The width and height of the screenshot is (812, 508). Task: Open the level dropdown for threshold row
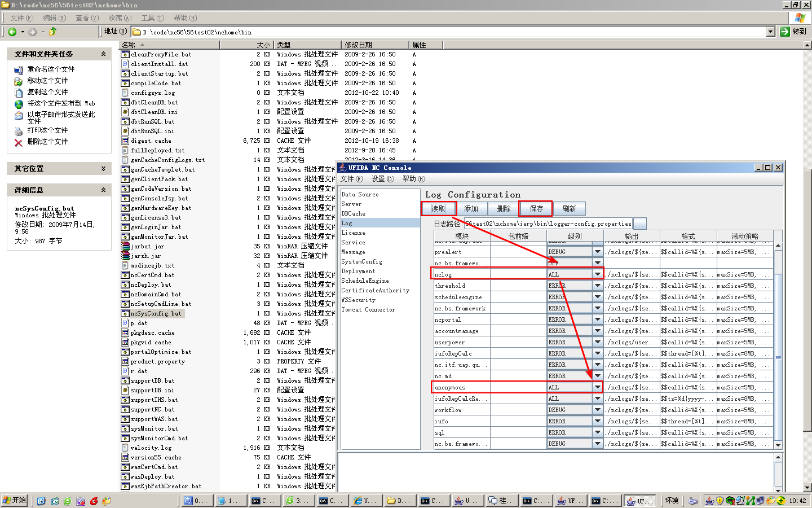(597, 286)
